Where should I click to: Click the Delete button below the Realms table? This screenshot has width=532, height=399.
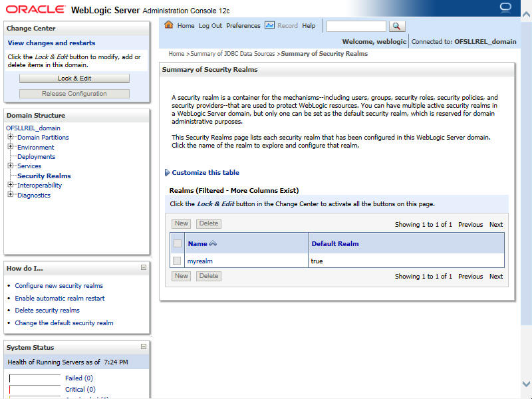point(209,276)
